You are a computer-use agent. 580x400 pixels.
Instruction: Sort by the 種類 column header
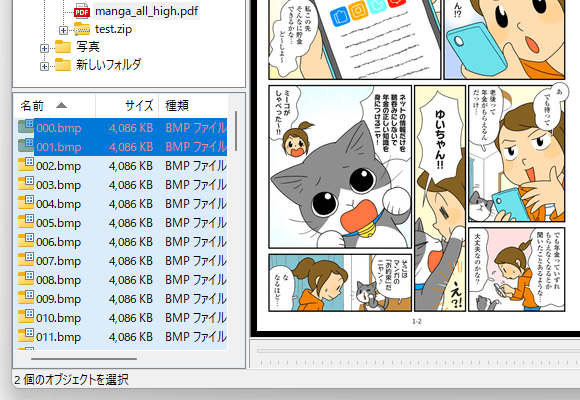point(193,106)
